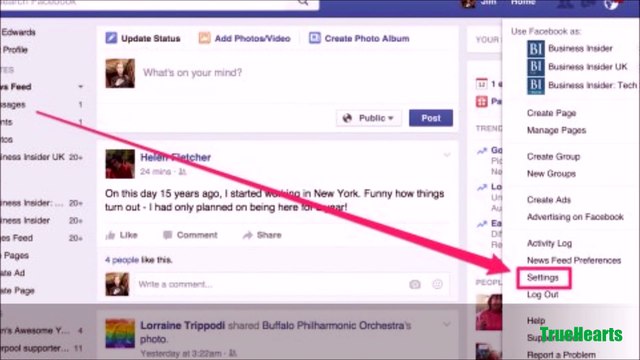Image resolution: width=640 pixels, height=360 pixels.
Task: Select Create Ads menu item
Action: click(549, 200)
